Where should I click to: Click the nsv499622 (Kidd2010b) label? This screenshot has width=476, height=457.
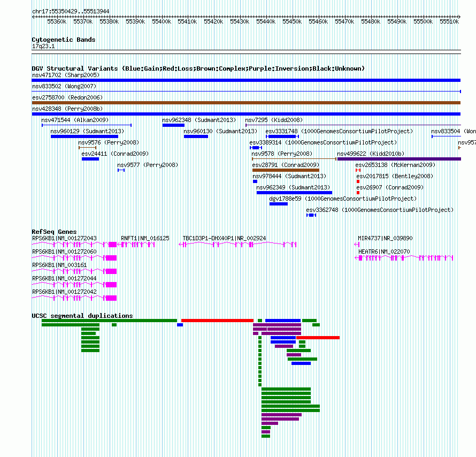point(371,154)
